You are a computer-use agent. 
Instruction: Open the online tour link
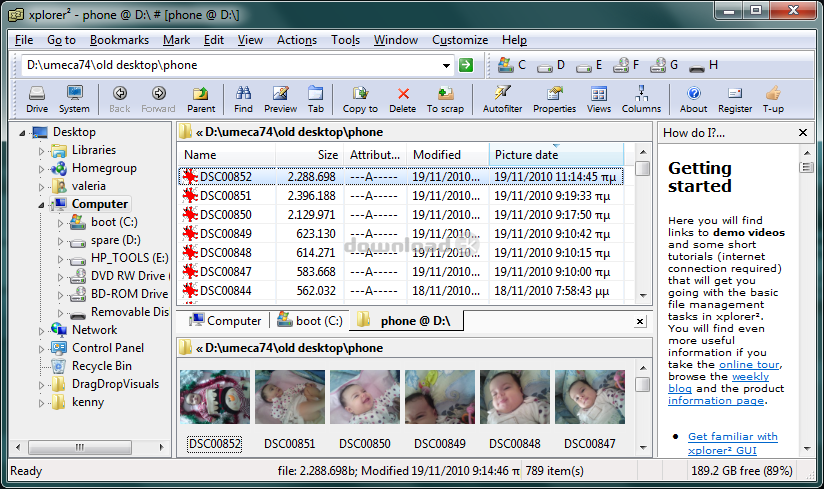(x=721, y=365)
